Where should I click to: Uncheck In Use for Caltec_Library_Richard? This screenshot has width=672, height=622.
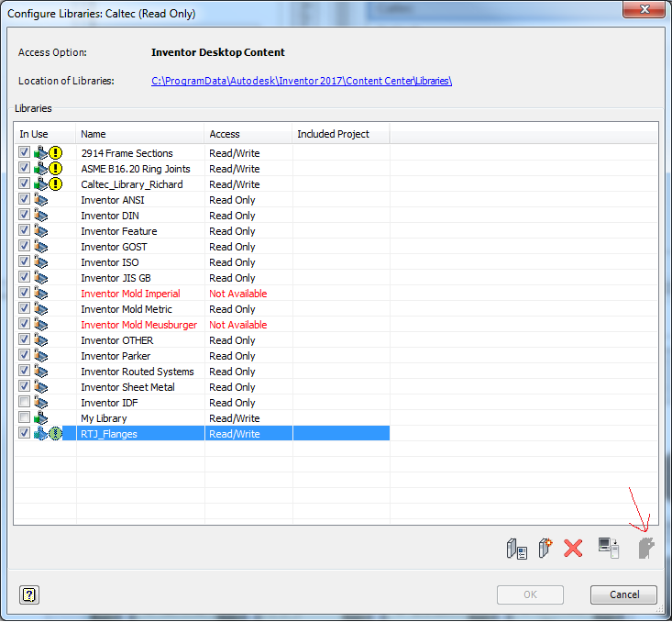pos(24,183)
